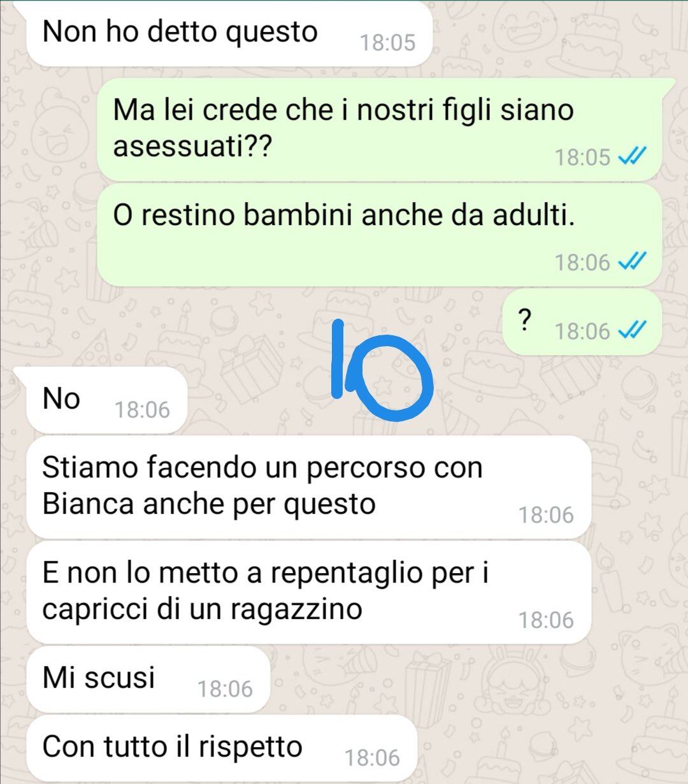Click the timestamp next to 'Mi scusi'
688x784 pixels.
225,689
